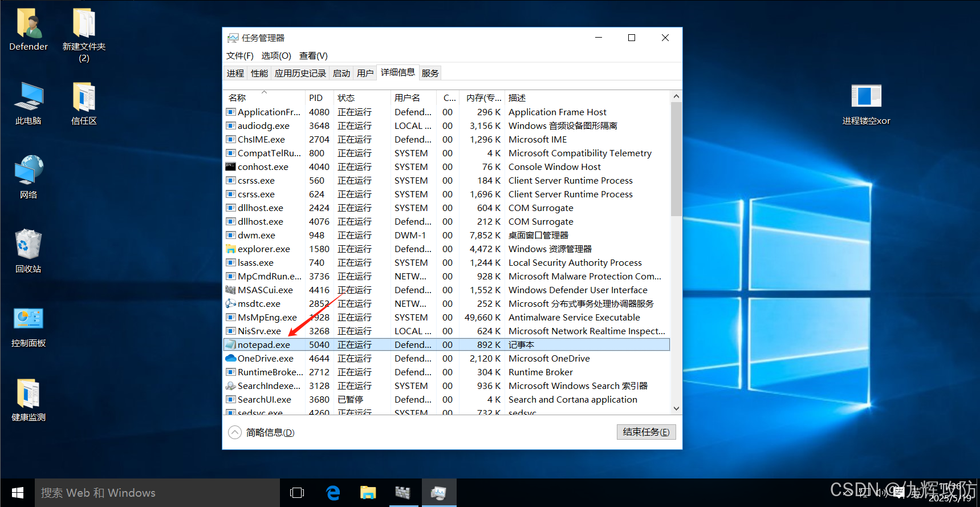
Task: Click scrollbar up arrow in process list
Action: pos(676,96)
